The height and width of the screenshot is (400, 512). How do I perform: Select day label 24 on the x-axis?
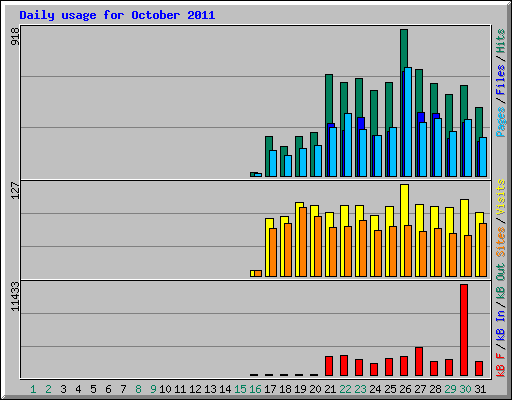(x=375, y=389)
